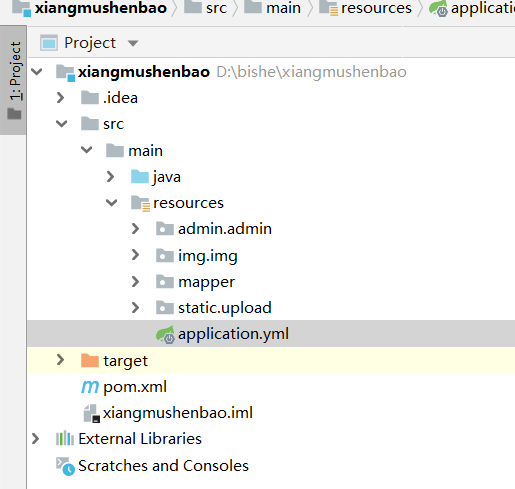The height and width of the screenshot is (489, 515).
Task: Expand the admin.admin package
Action: pos(135,229)
